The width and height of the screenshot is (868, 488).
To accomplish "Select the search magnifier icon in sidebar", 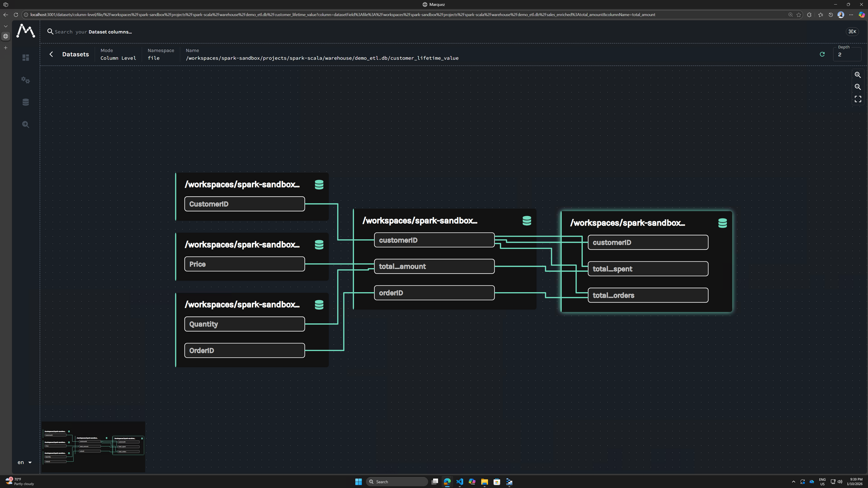I will coord(25,124).
